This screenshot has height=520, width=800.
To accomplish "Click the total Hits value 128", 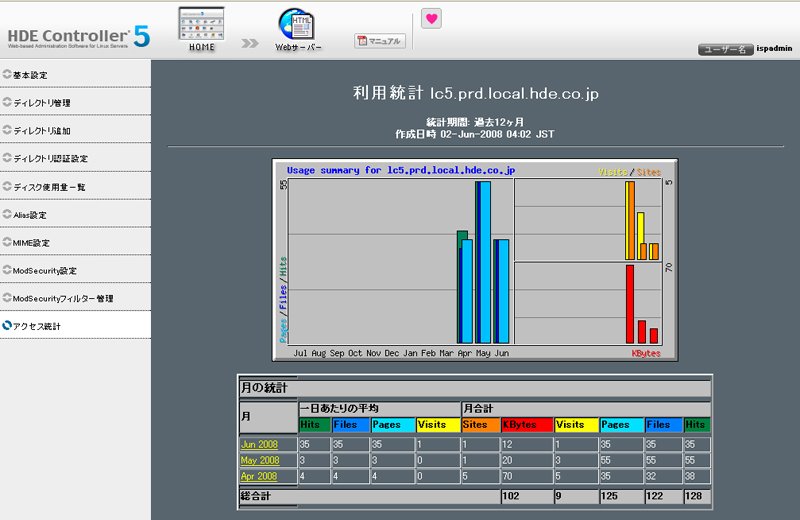I will pos(696,496).
